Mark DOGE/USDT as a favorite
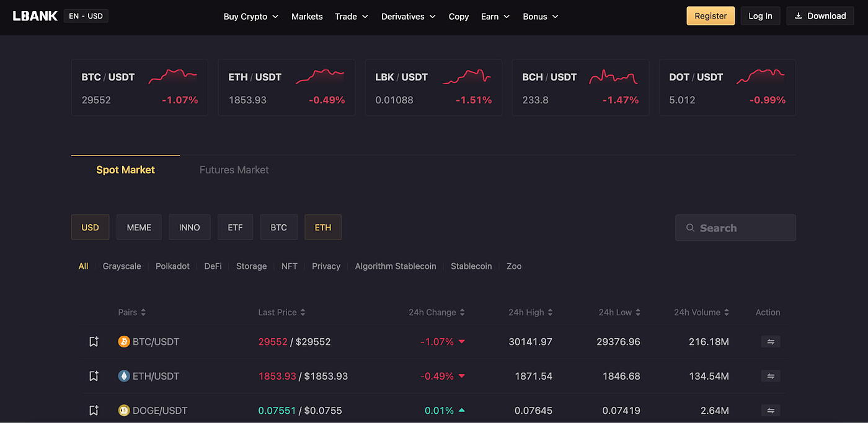 [x=94, y=410]
